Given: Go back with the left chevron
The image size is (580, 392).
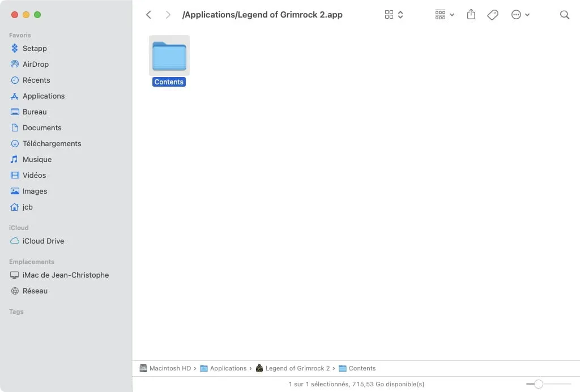Looking at the screenshot, I should pos(149,15).
